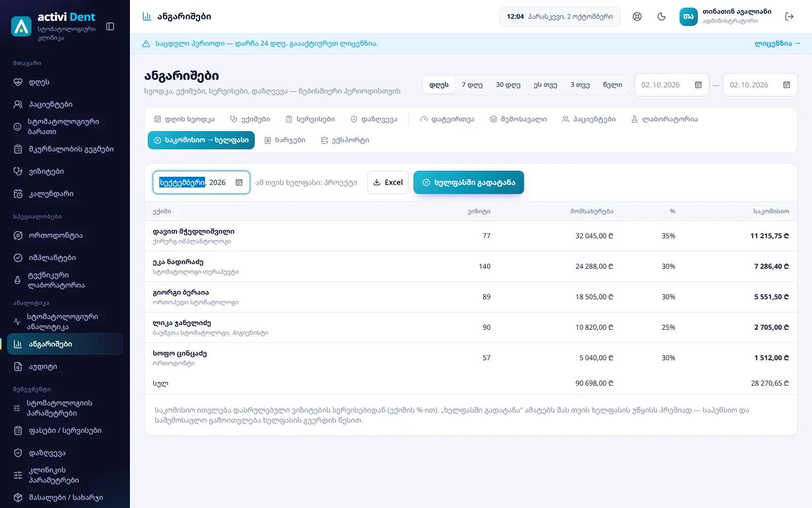This screenshot has width=812, height=508.
Task: Open the ხარჯები report tab
Action: click(x=285, y=140)
